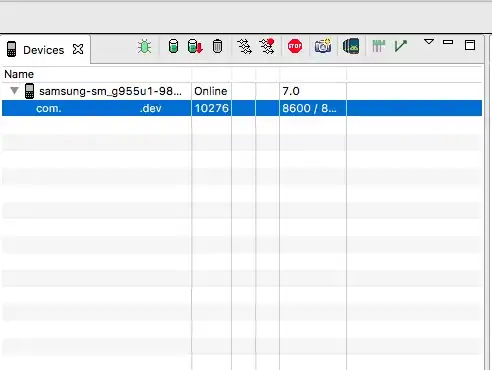Click the Update Heap icon
This screenshot has height=370, width=492.
(x=173, y=46)
